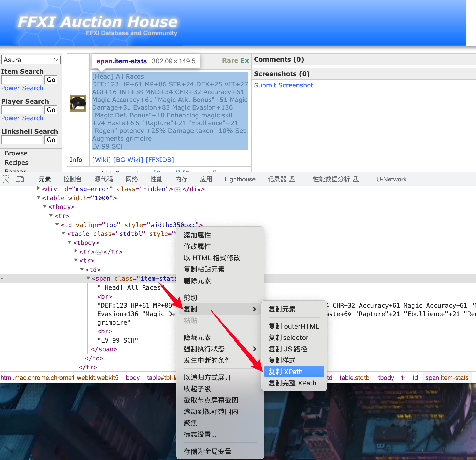476x460 pixels.
Task: Switch to the 控制台 tab
Action: [72, 179]
